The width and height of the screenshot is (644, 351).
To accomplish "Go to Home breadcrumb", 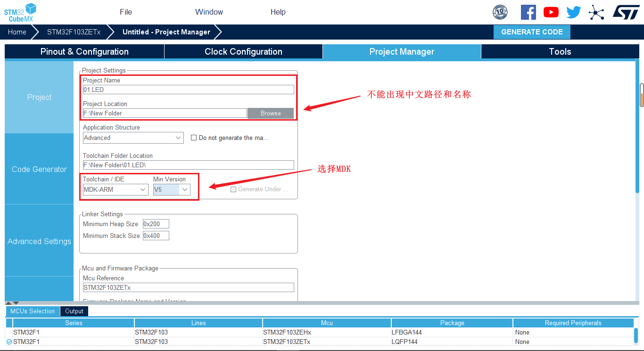I will [x=17, y=32].
